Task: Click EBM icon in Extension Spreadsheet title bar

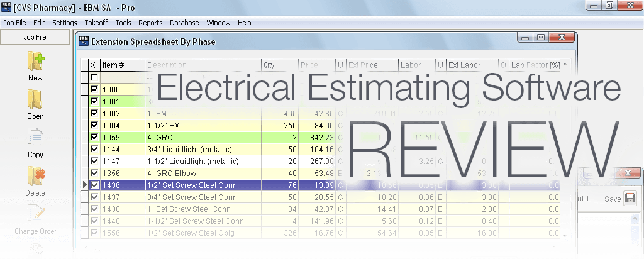Action: 84,42
